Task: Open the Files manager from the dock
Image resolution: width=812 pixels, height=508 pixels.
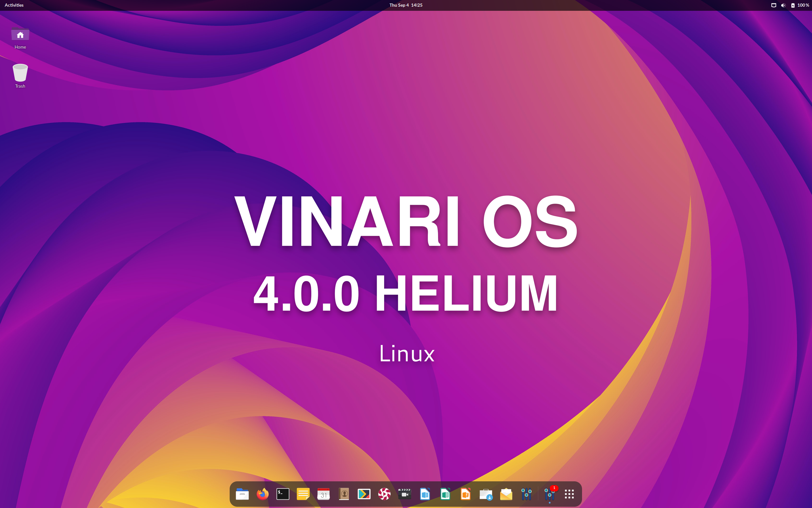Action: [242, 494]
